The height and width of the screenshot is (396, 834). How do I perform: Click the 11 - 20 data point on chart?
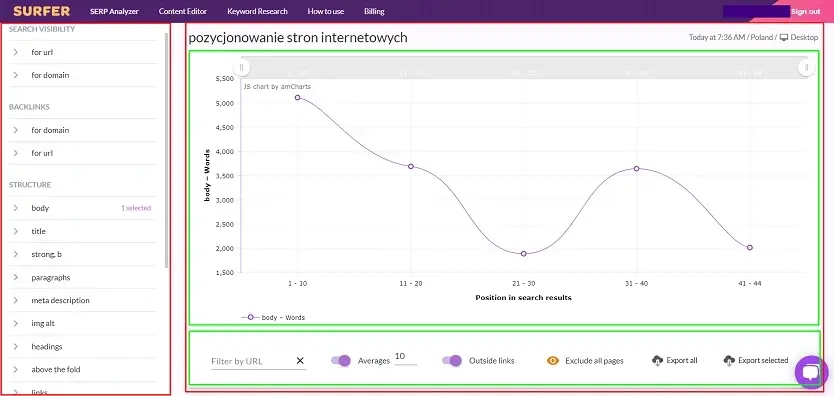point(411,166)
